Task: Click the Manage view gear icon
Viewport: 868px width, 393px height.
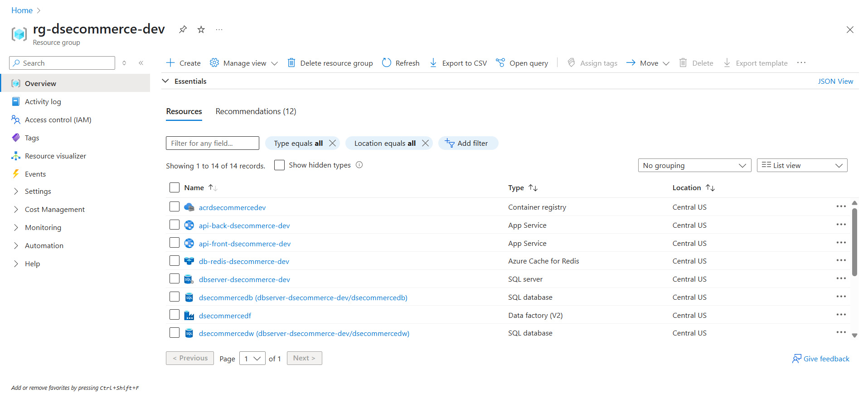Action: click(x=214, y=62)
